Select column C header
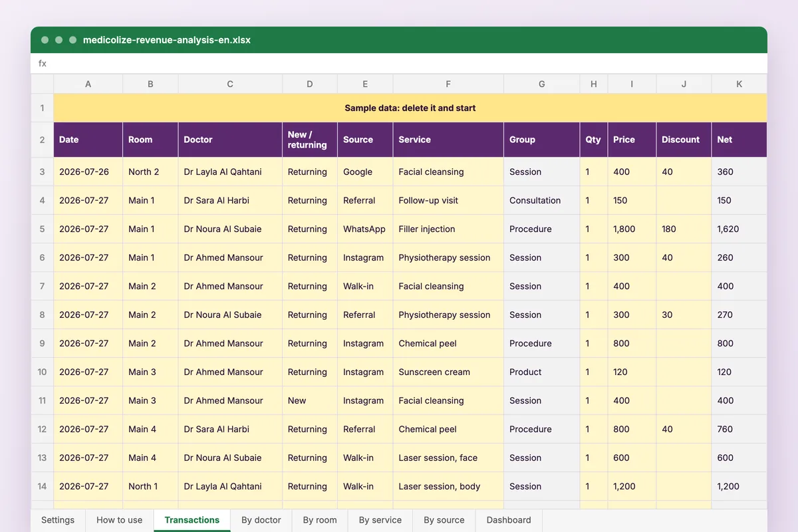 pos(230,84)
